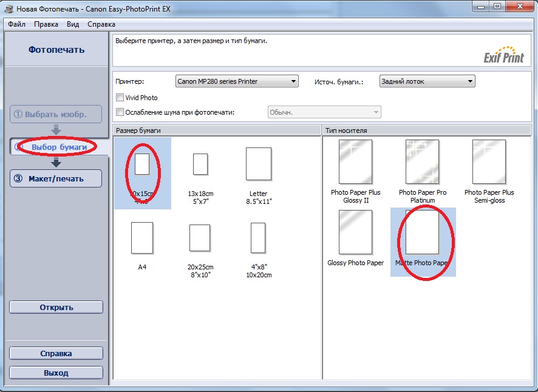Click the Easy-PhotoPrint EX title bar icon
The width and height of the screenshot is (538, 392).
pos(9,9)
